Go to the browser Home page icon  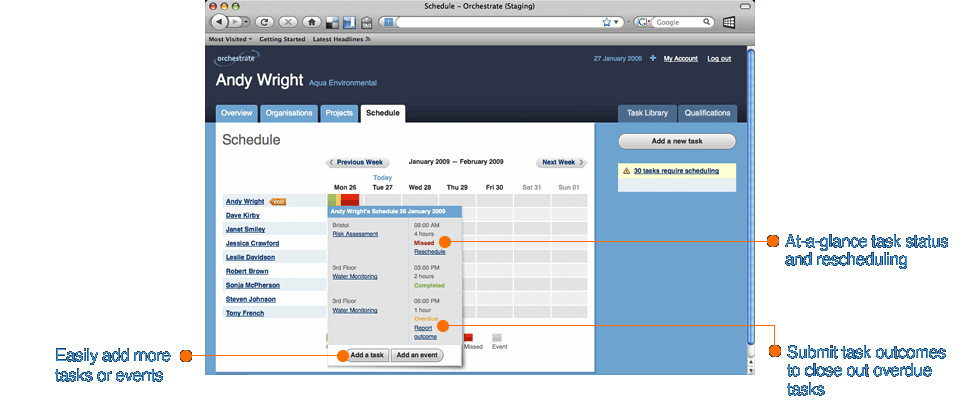pyautogui.click(x=312, y=22)
